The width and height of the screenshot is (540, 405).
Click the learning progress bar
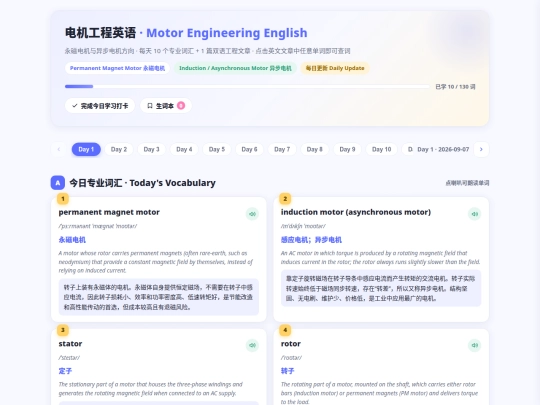click(x=247, y=86)
